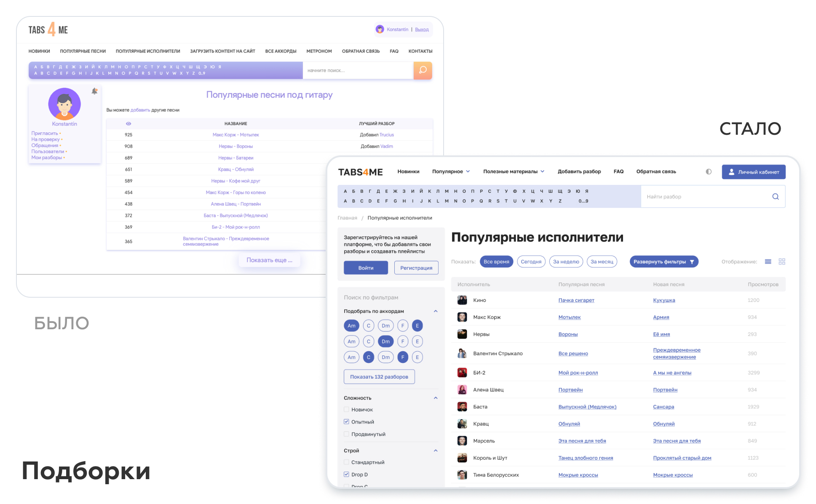Viewport: 816px width, 504px height.
Task: Click the small user avatar beside Konstantin header
Action: (380, 29)
